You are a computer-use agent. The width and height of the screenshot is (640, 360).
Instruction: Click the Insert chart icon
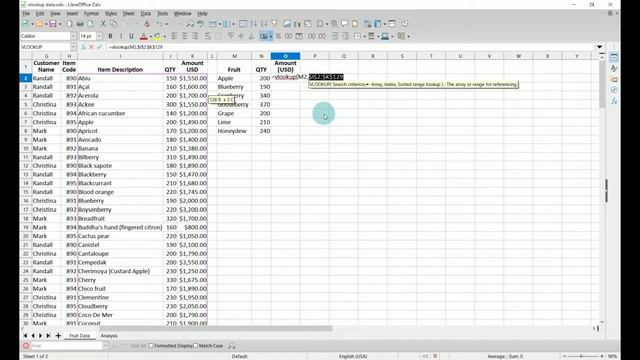(x=297, y=24)
